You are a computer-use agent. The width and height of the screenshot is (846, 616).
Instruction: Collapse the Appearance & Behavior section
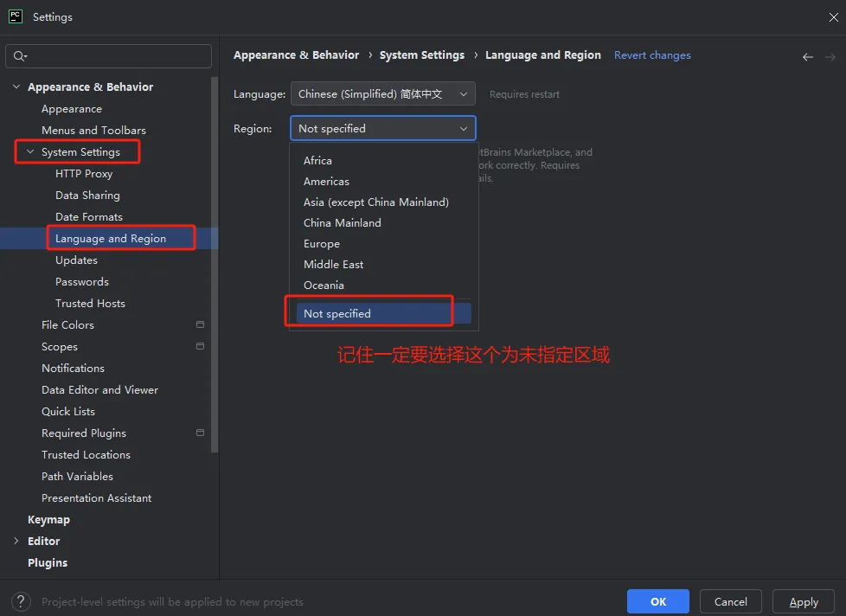[16, 87]
